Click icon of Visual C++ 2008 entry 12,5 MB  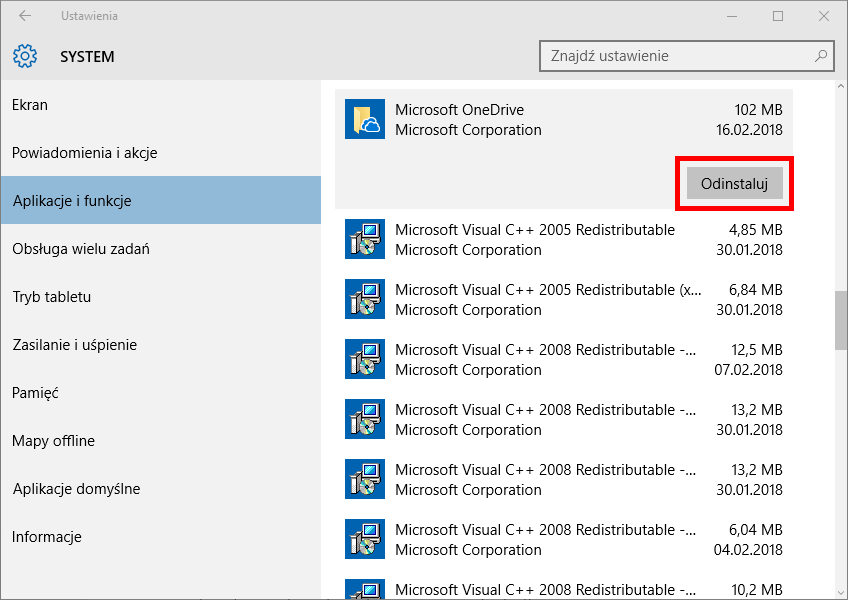click(x=365, y=359)
